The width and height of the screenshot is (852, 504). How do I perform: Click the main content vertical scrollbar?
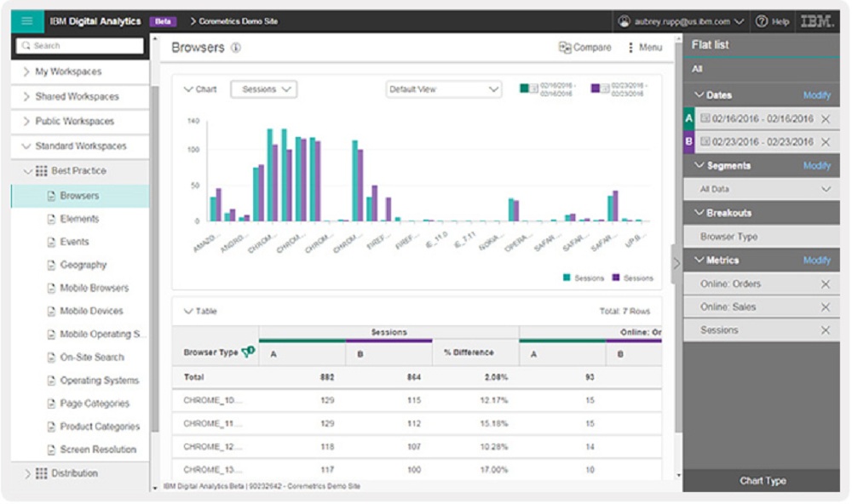pyautogui.click(x=678, y=239)
